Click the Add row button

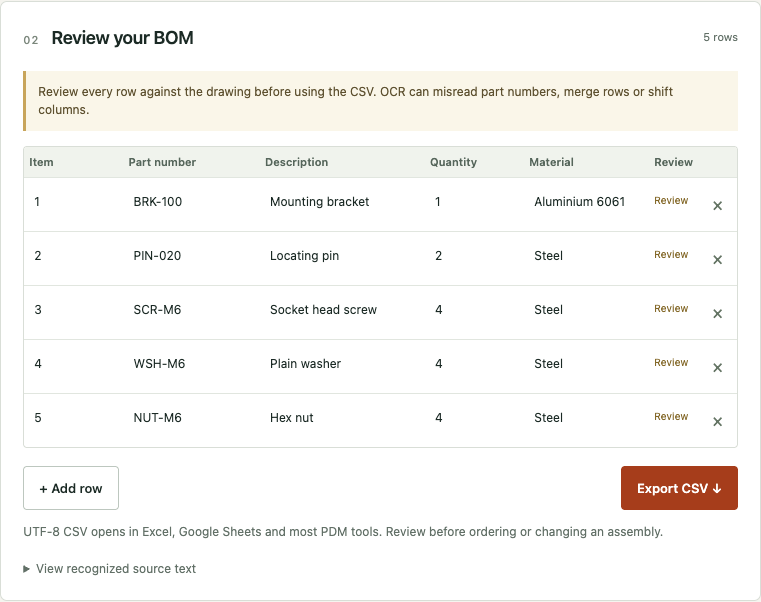[71, 488]
